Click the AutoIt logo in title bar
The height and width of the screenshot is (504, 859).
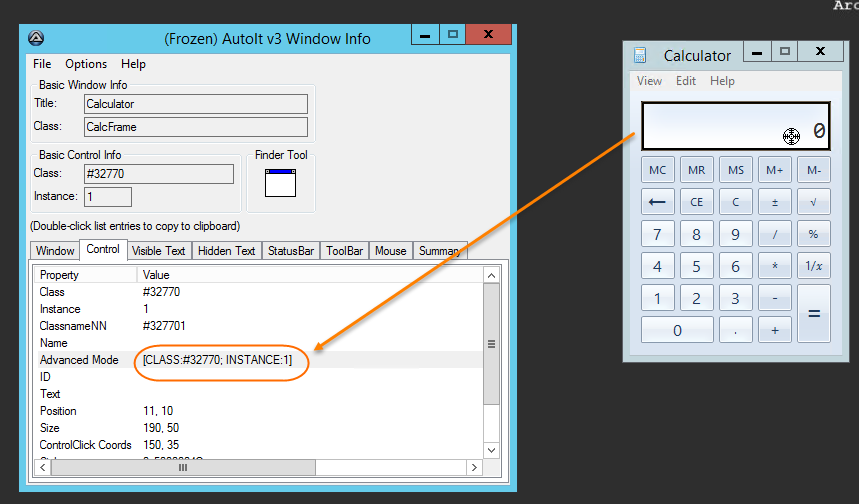coord(36,38)
